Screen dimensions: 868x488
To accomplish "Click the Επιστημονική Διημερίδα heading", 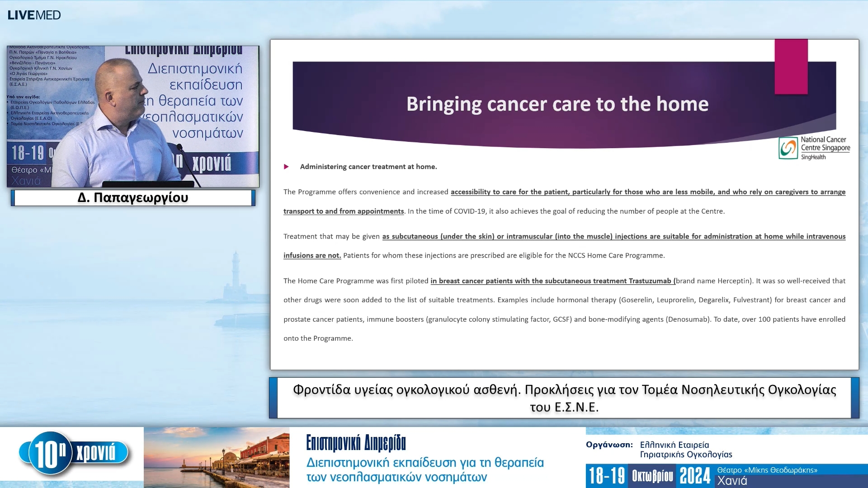I will pos(356,443).
